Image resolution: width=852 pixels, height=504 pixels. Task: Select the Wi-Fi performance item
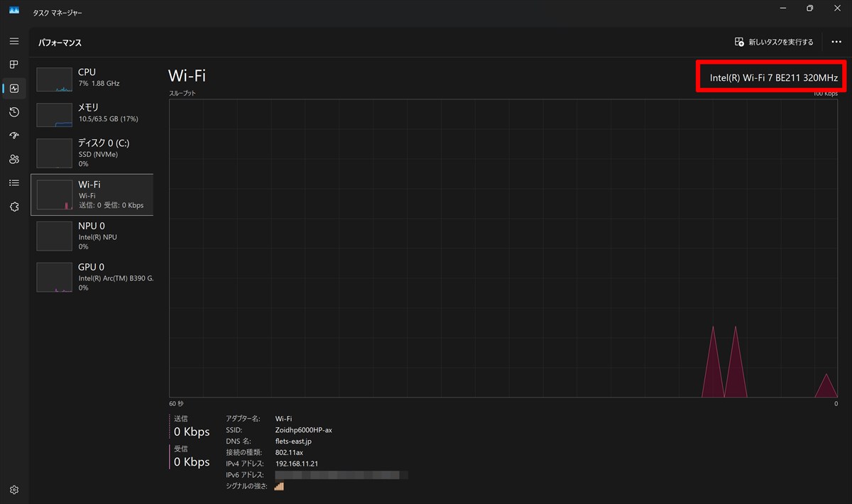click(x=92, y=195)
